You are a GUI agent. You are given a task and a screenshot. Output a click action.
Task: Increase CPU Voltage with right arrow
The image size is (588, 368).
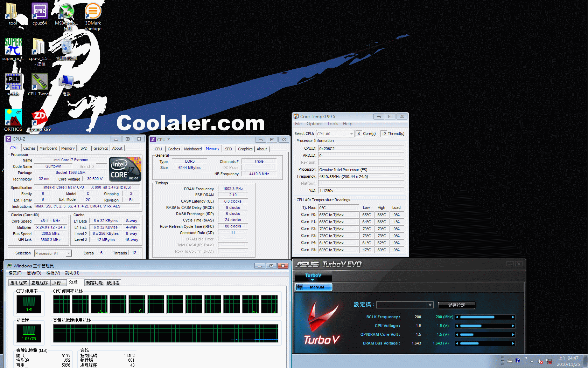(513, 326)
